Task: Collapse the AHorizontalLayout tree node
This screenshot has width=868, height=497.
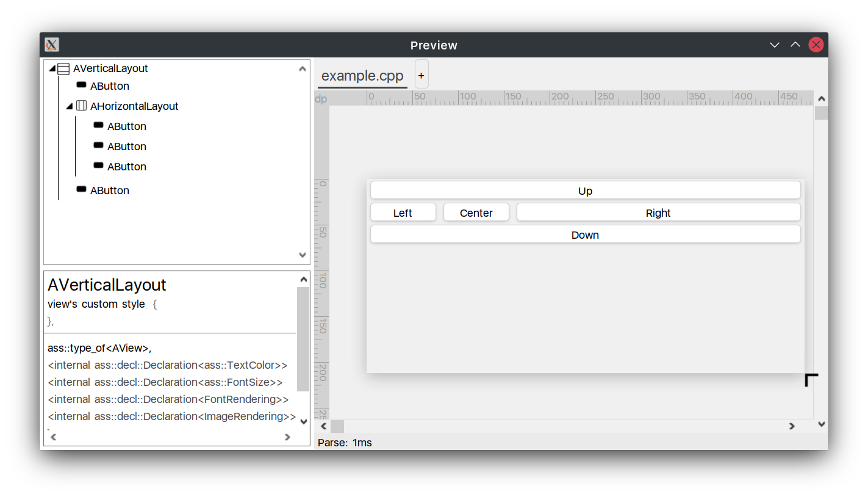Action: click(x=70, y=106)
